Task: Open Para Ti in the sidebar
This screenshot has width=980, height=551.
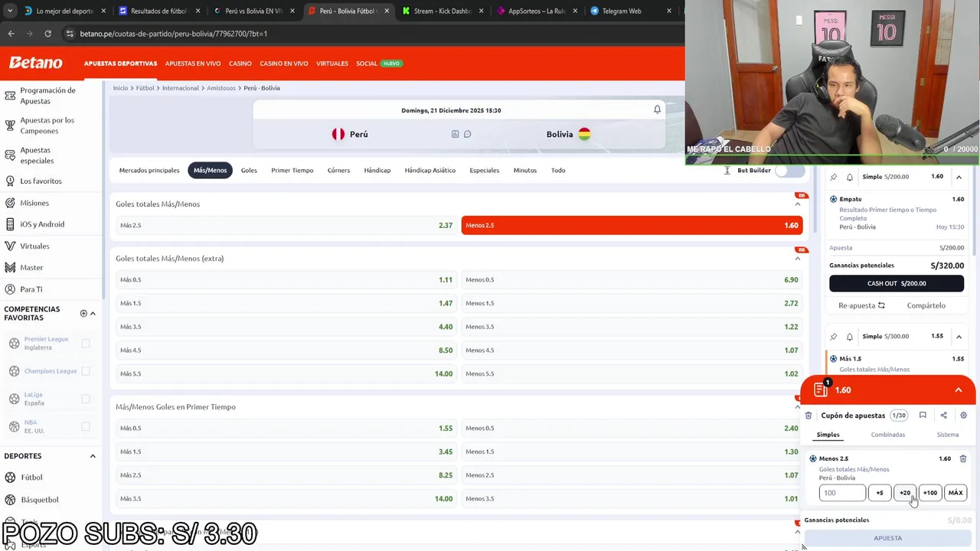Action: (x=31, y=289)
